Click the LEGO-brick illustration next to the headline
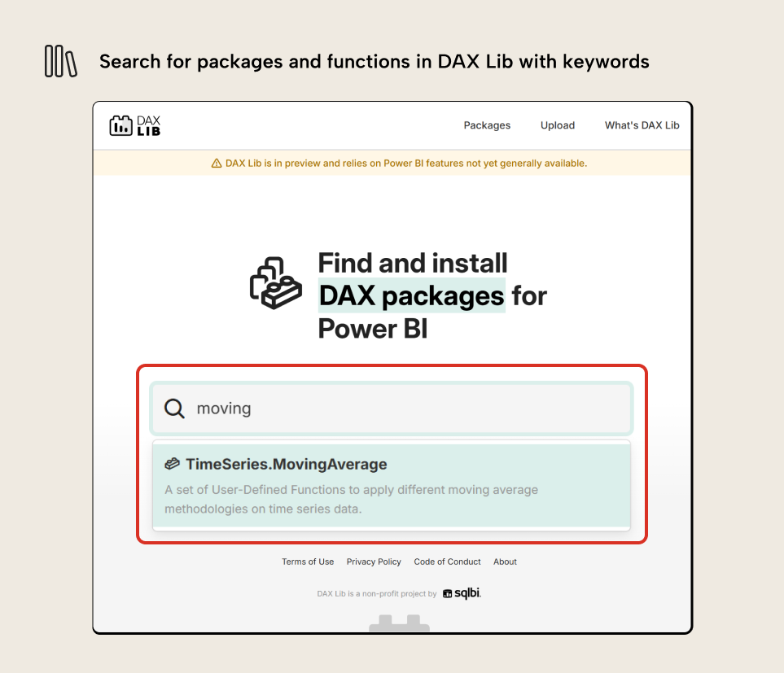Screen dimensions: 784x673 point(276,282)
